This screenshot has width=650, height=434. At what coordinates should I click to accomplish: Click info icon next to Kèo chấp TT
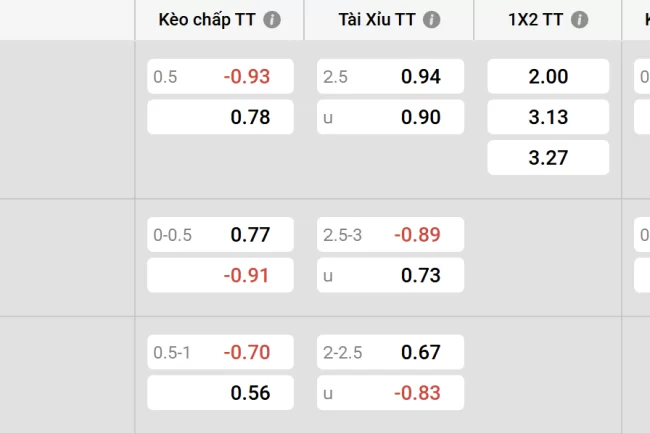point(273,20)
